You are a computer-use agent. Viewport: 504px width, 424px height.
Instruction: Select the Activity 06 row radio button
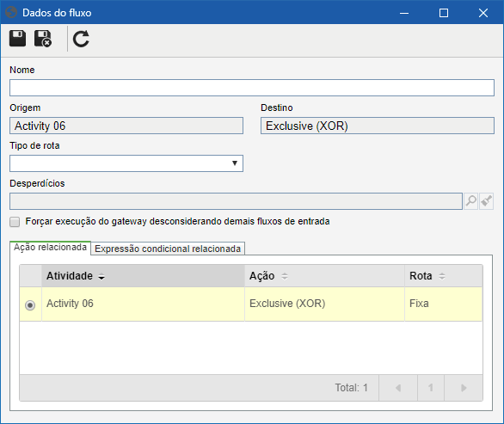(x=30, y=304)
